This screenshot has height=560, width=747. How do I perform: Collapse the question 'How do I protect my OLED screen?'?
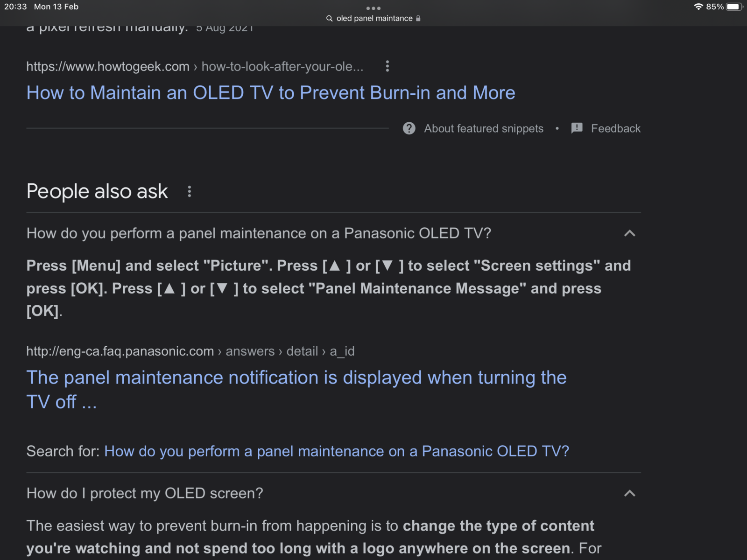point(145,493)
